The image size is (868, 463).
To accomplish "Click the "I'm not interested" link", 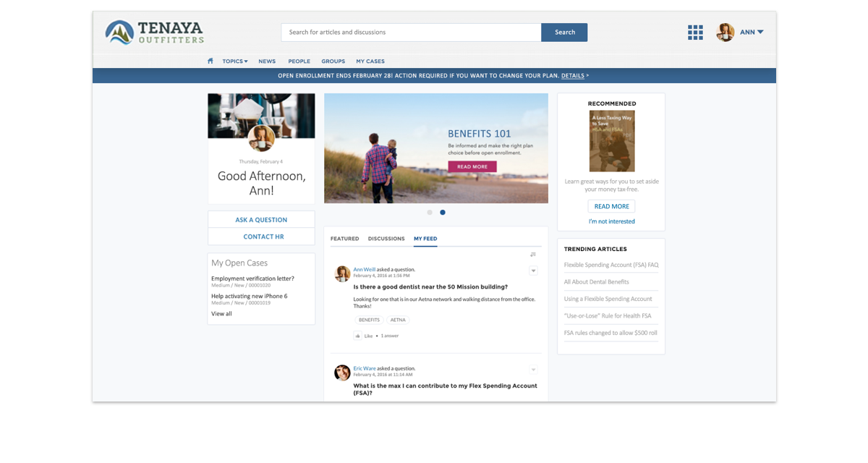I will point(611,221).
